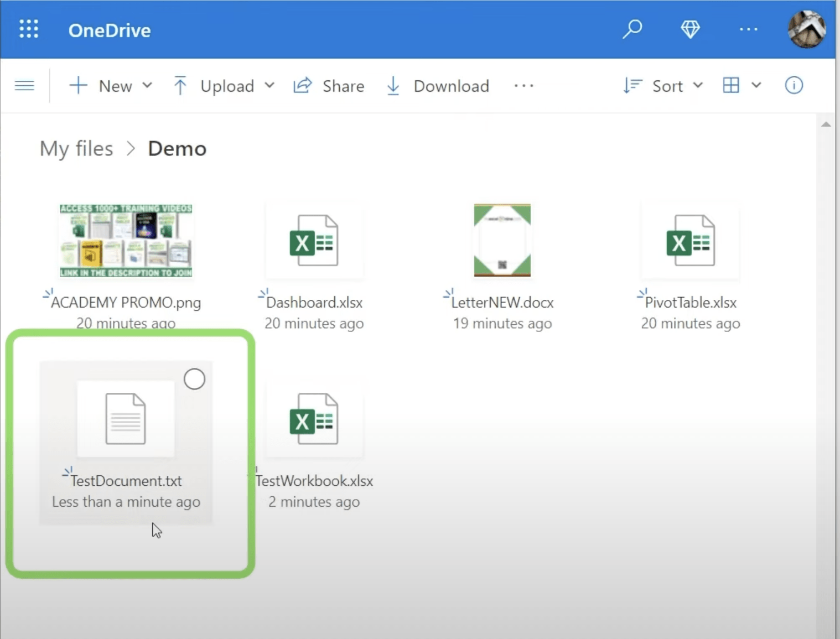Select TestDocument.txt with its circle checkbox
Screen dimensions: 840x639
tap(194, 379)
